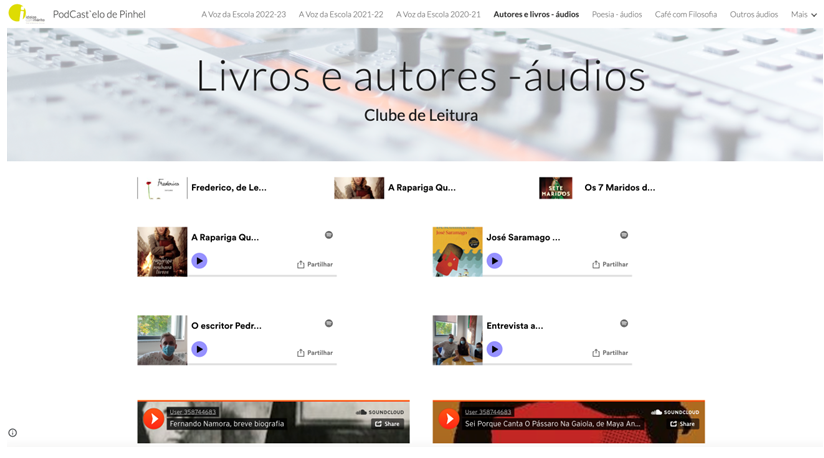Play the 'A Rapariga Qu...' podcast episode

click(199, 261)
